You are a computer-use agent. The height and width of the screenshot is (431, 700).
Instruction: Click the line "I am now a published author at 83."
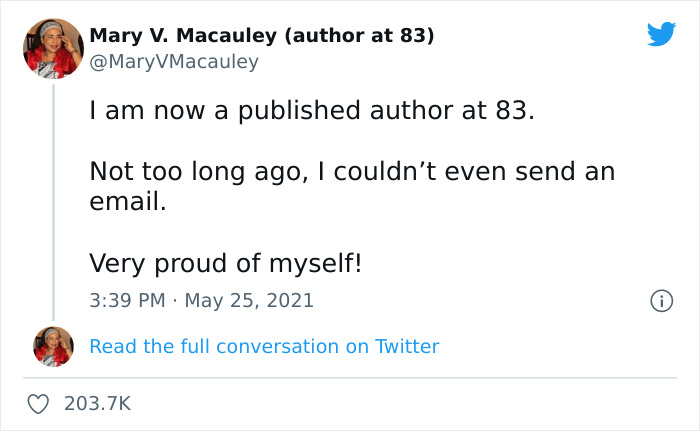click(x=312, y=111)
